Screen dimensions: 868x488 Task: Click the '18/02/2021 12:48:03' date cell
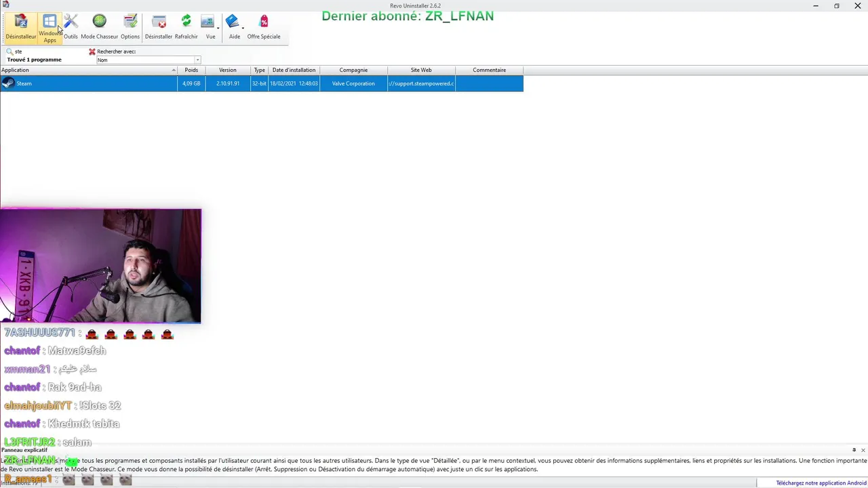294,83
